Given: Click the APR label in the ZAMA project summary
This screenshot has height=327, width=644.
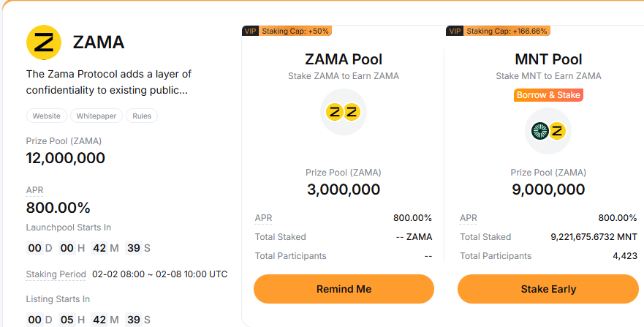Looking at the screenshot, I should click(35, 190).
